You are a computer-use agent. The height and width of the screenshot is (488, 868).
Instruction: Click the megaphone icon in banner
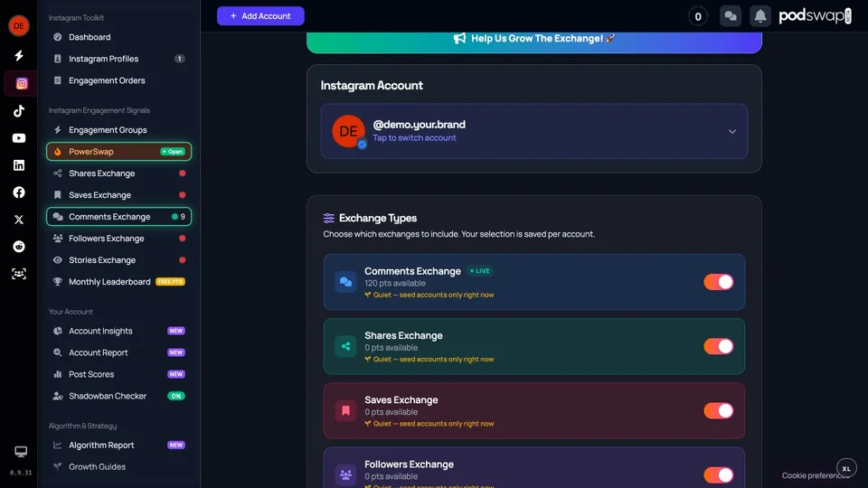click(459, 38)
